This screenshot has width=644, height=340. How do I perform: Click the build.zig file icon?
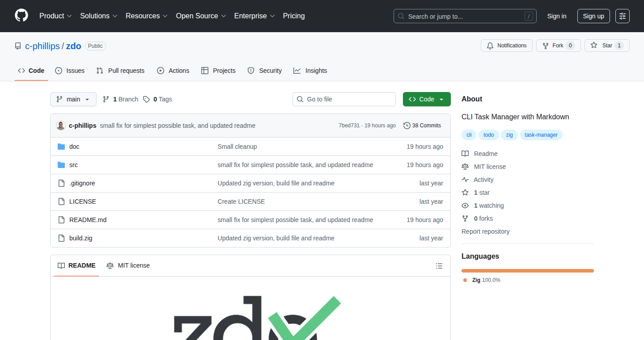point(61,238)
